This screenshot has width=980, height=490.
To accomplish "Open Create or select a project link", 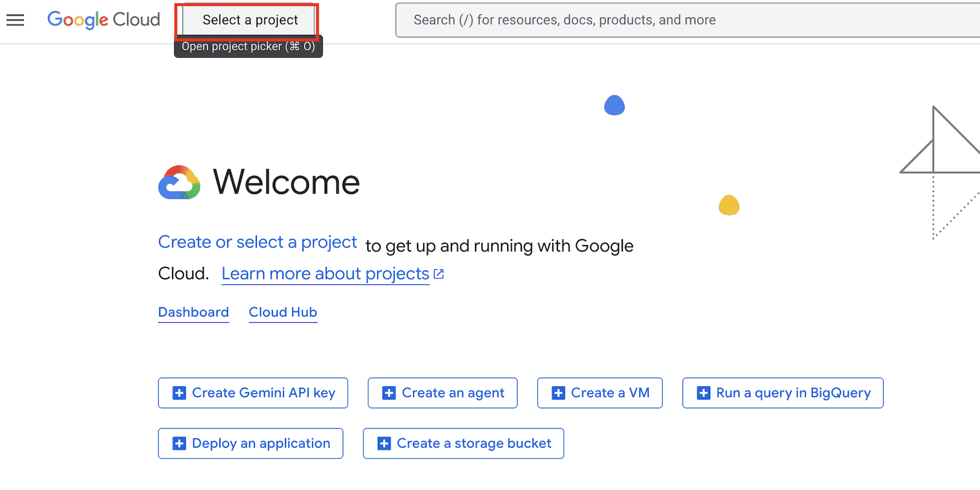I will (x=257, y=242).
